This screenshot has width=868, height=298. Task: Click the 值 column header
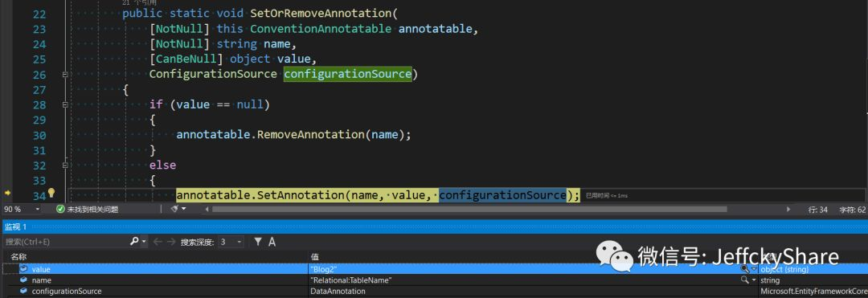pyautogui.click(x=314, y=256)
